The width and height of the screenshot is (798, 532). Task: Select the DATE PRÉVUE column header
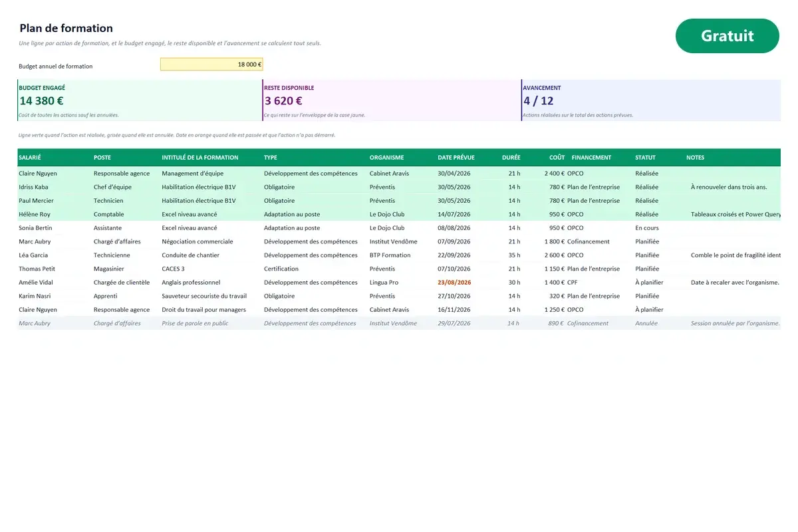point(456,158)
